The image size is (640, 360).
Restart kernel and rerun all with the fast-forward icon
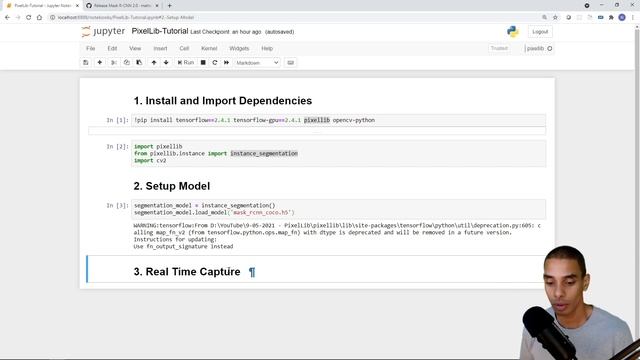(227, 62)
